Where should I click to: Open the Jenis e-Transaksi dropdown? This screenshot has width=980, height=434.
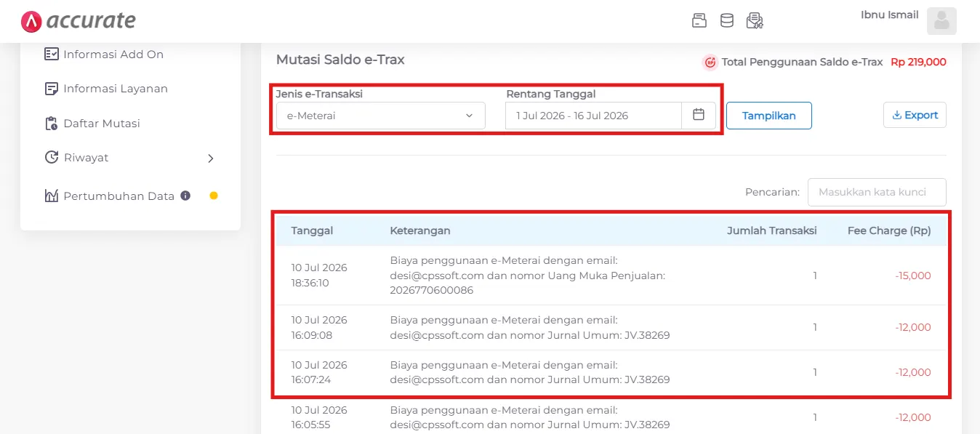pos(380,116)
